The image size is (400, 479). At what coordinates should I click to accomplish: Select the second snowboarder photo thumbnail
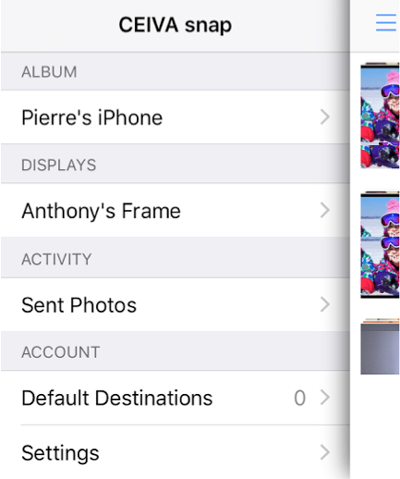pyautogui.click(x=380, y=245)
